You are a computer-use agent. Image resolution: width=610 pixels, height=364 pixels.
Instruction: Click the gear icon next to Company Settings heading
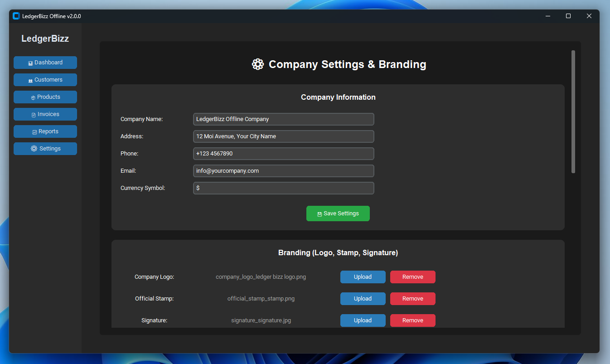tap(257, 64)
